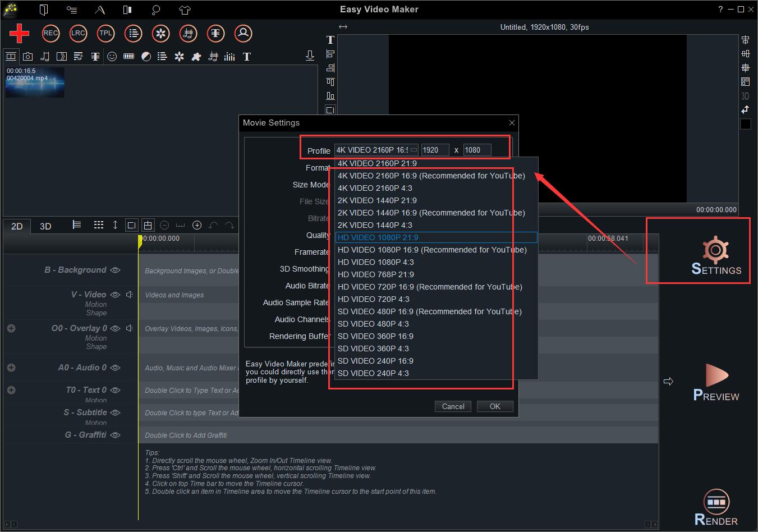Screen dimensions: 758x532
Task: Click the red plus add media button
Action: (19, 33)
